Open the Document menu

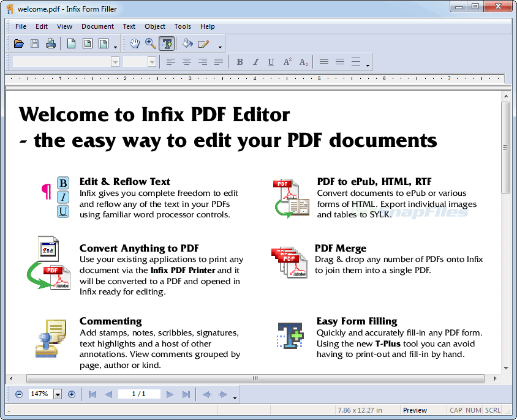97,26
